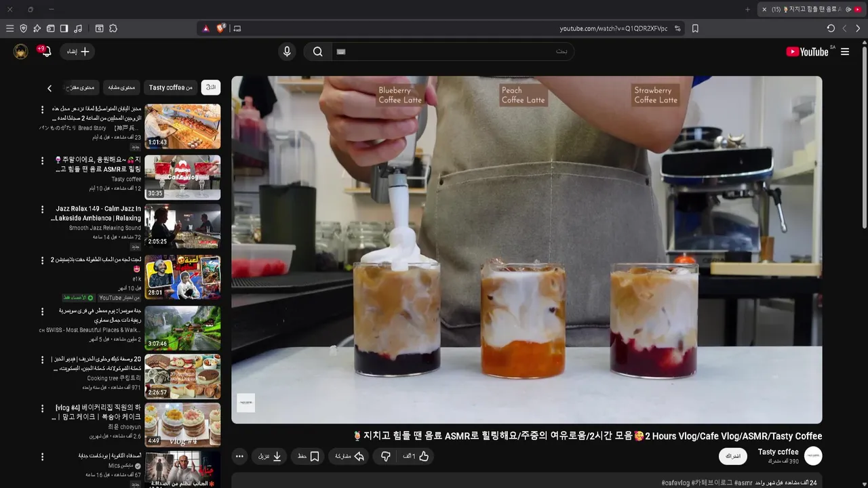Viewport: 868px width, 488px height.
Task: Click the Brave Rewards triangle icon
Action: (x=206, y=28)
